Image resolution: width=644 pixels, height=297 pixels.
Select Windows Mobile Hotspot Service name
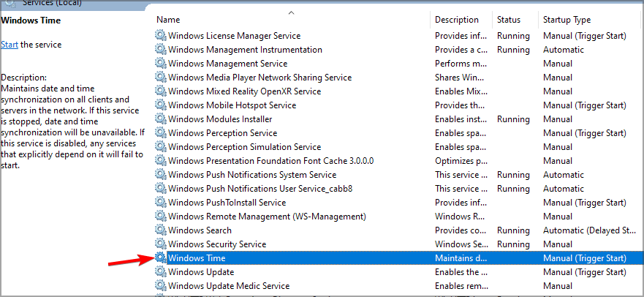click(x=232, y=105)
